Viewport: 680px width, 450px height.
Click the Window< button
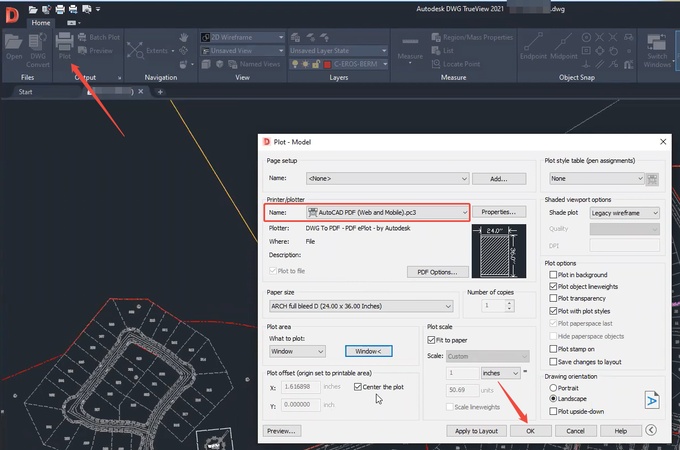[x=369, y=351]
